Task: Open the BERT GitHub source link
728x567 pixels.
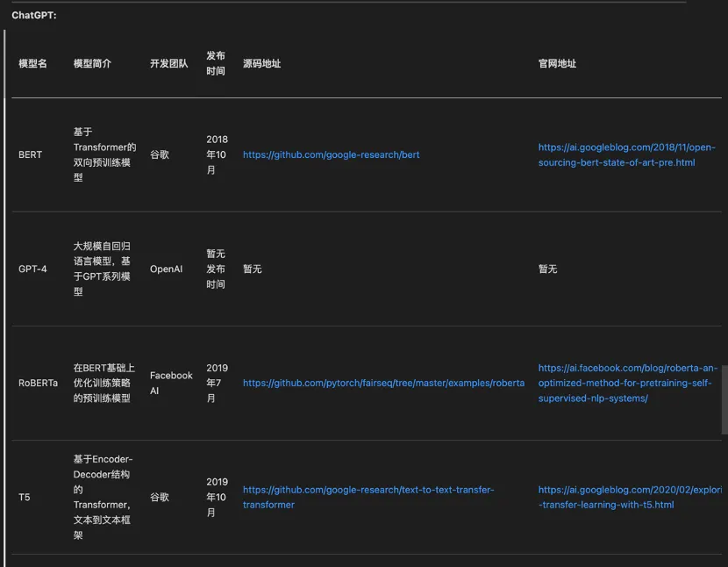Action: tap(331, 154)
